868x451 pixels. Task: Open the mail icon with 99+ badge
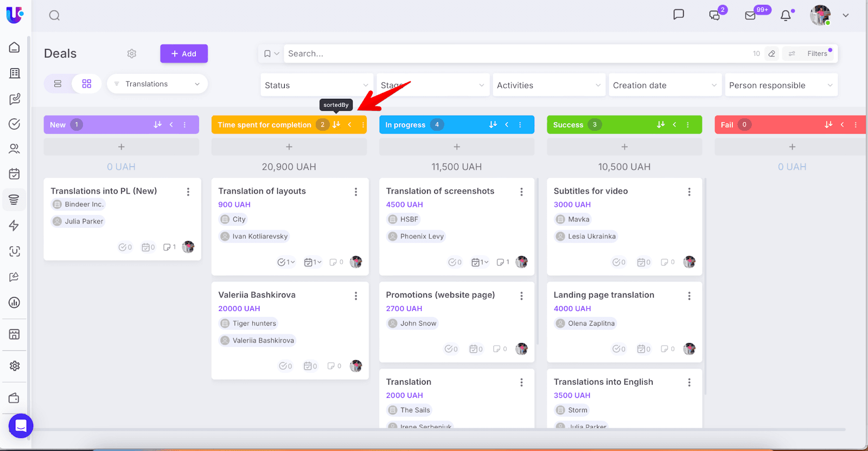750,16
